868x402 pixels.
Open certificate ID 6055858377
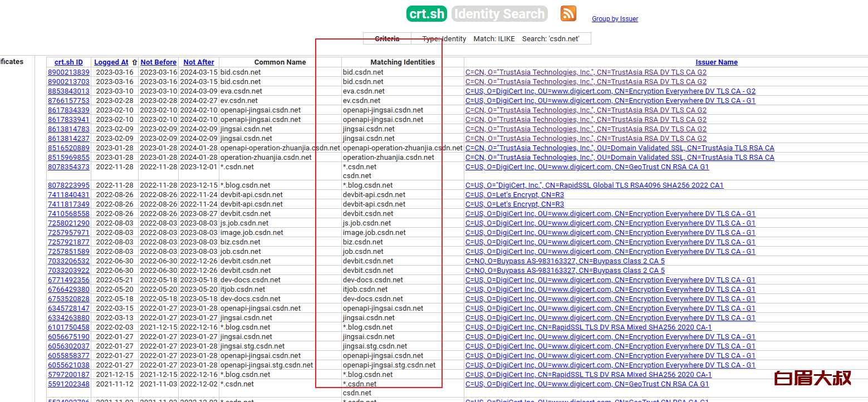[68, 356]
